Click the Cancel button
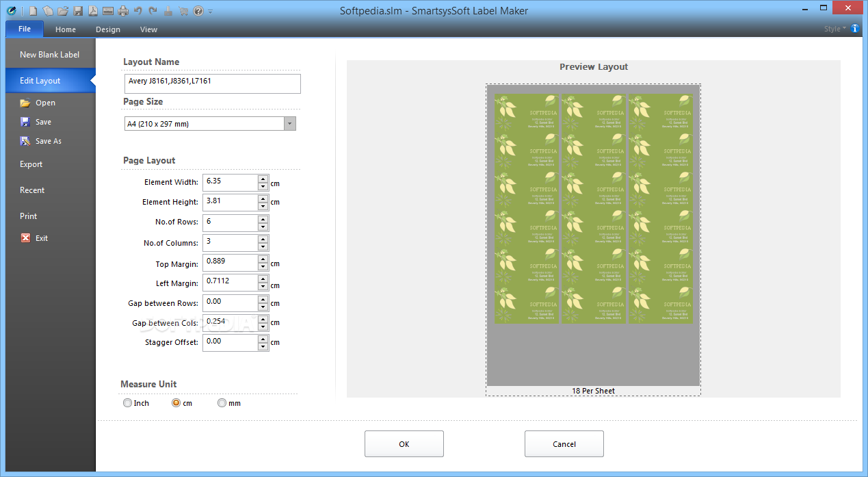868x477 pixels. 564,444
